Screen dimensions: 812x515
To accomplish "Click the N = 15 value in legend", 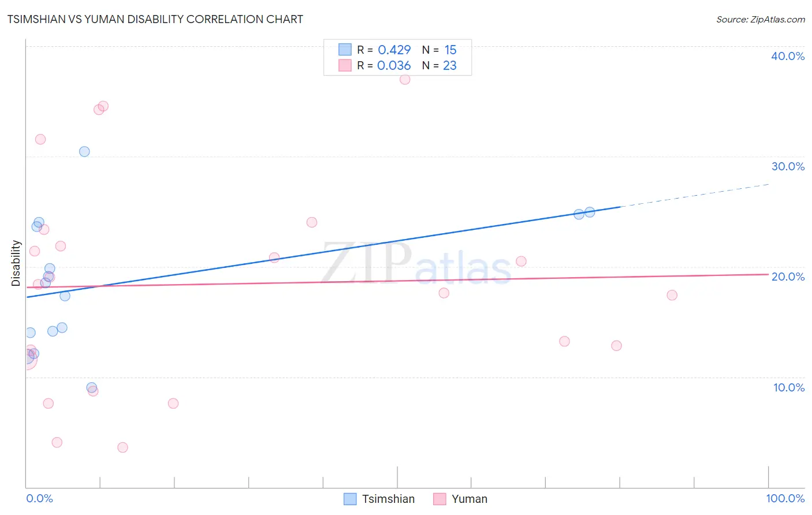I will pos(439,50).
